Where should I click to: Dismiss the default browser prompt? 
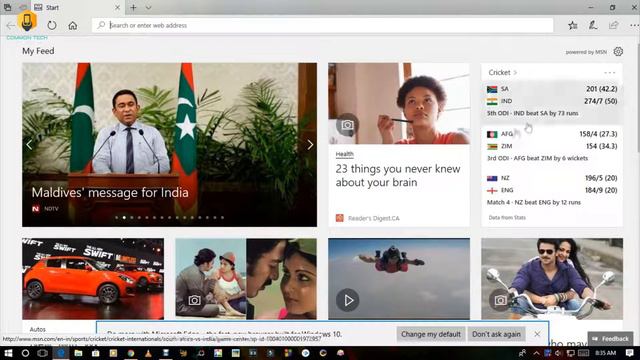tap(537, 334)
